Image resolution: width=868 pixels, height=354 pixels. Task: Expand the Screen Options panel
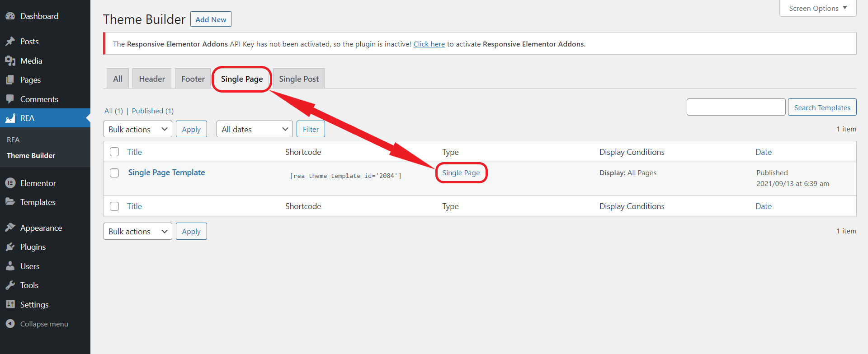tap(818, 8)
